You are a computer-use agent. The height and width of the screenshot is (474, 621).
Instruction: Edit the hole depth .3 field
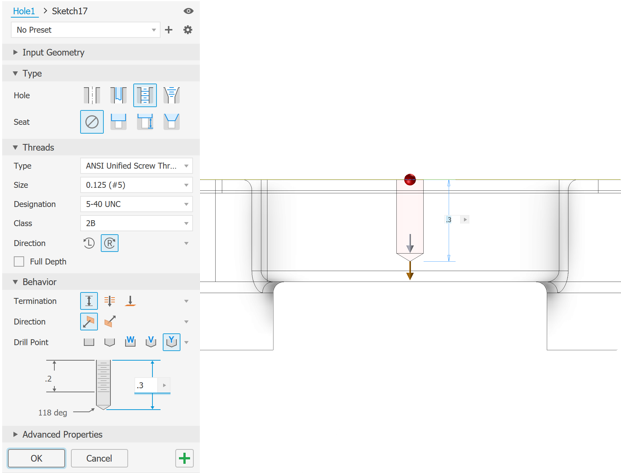[x=146, y=385]
